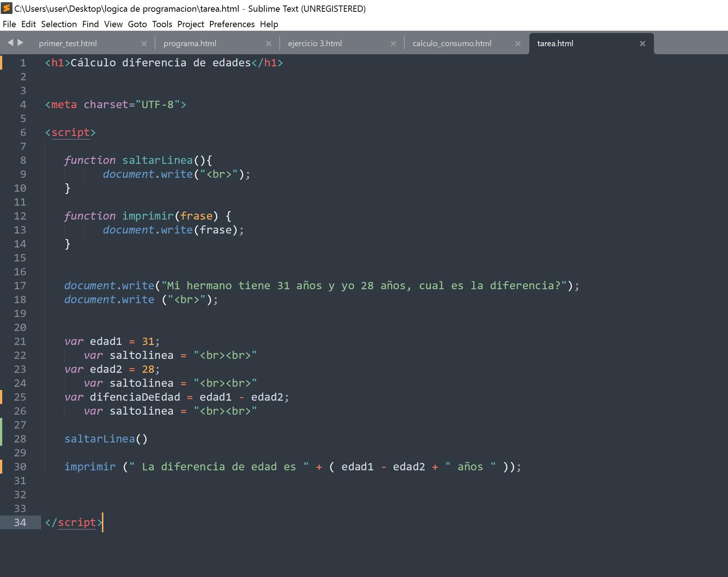Click the saltolinea variable on line 26

pyautogui.click(x=141, y=411)
